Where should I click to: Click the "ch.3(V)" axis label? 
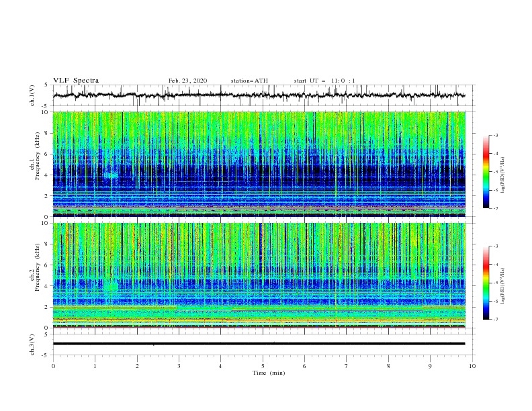point(32,345)
